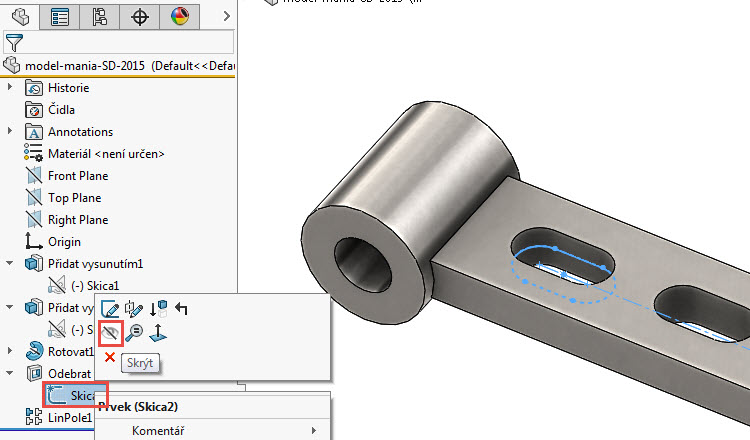Screen dimensions: 750x440
Task: Expand the Rotovat1 feature
Action: pyautogui.click(x=11, y=352)
